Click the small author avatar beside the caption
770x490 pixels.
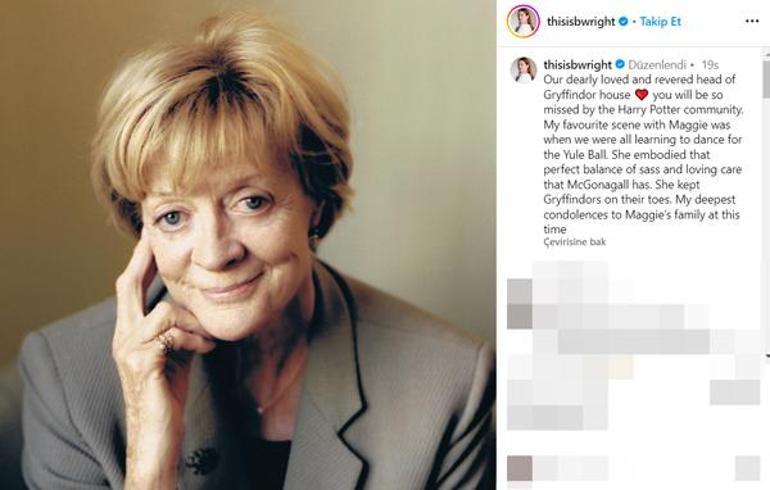coord(523,69)
